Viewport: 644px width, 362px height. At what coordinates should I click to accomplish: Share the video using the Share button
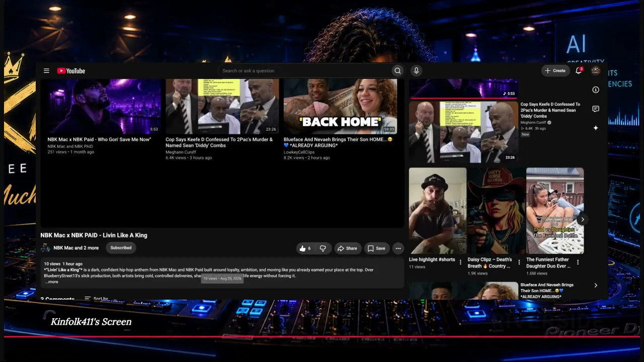tap(347, 248)
